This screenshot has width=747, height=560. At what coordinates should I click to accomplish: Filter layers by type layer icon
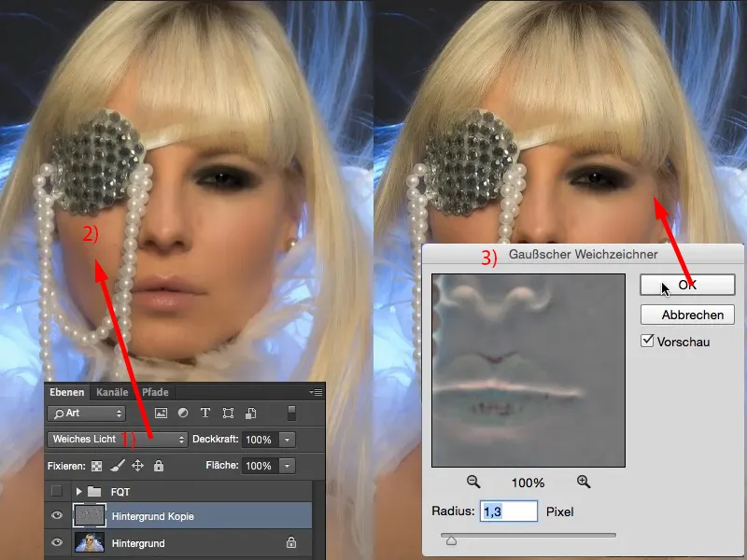205,413
